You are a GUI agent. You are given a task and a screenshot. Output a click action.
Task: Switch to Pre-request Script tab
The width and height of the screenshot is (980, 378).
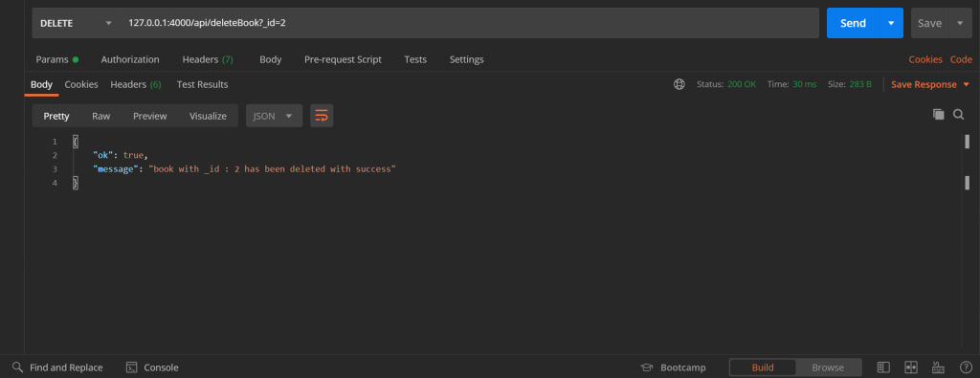344,59
